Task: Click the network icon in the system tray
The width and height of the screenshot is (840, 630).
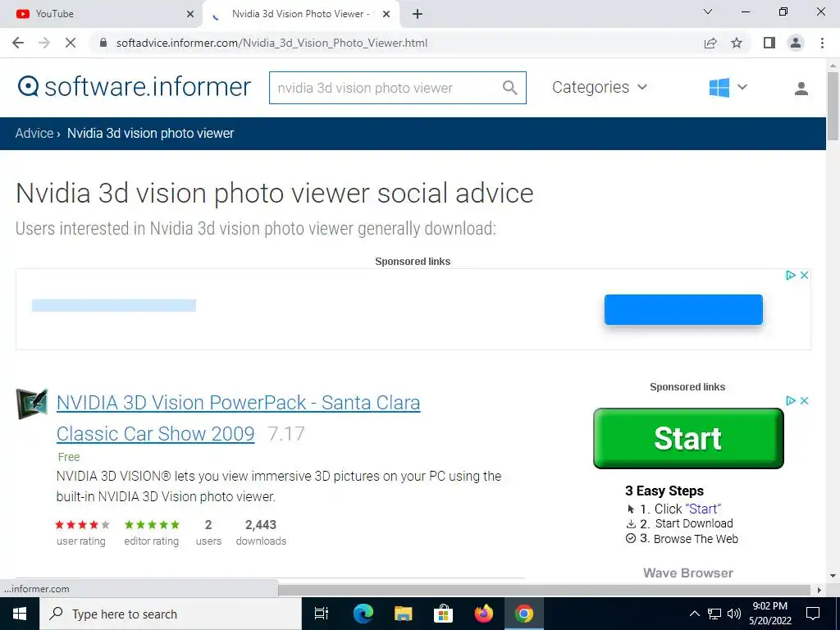Action: click(x=714, y=614)
